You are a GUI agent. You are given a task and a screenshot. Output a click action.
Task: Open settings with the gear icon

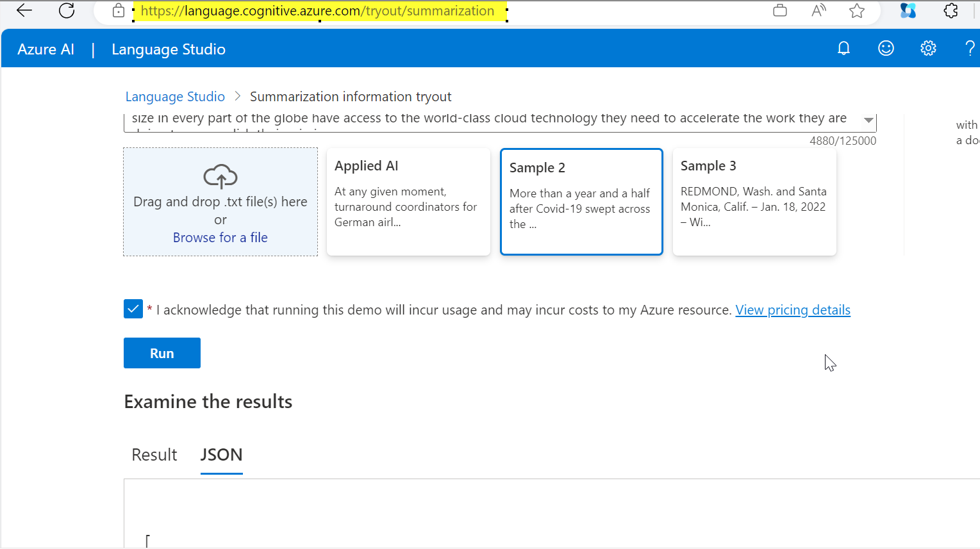coord(928,48)
